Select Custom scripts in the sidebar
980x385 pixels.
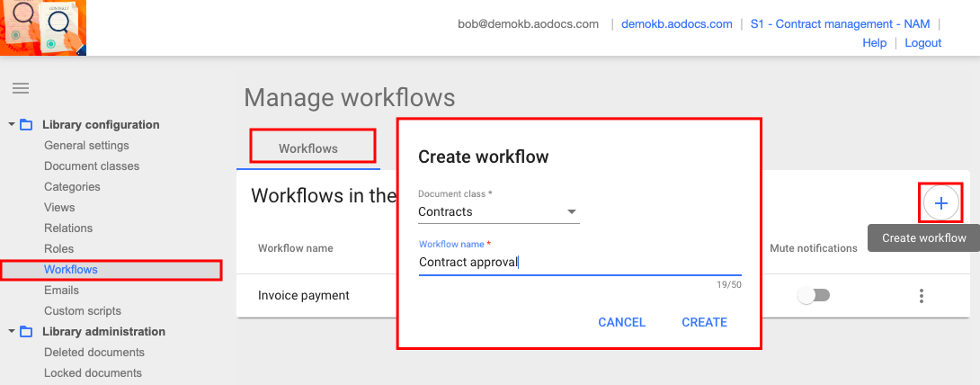(83, 311)
